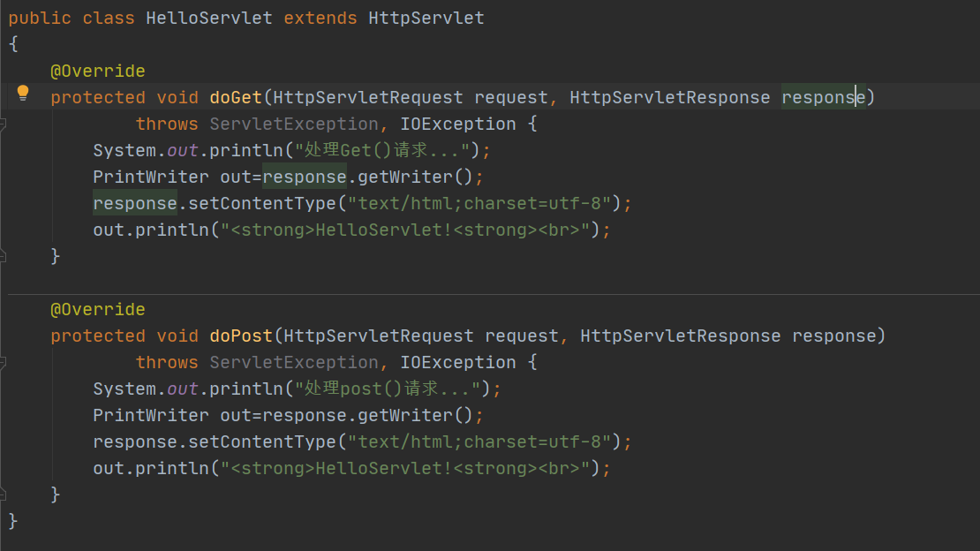
Task: Click the yellow lightbulb quick-fix icon
Action: click(x=23, y=94)
